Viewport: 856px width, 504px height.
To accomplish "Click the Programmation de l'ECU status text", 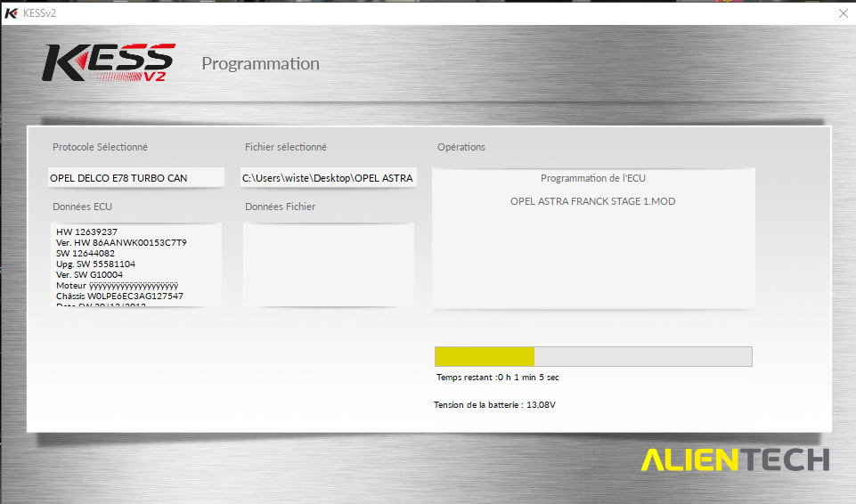I will coord(593,178).
